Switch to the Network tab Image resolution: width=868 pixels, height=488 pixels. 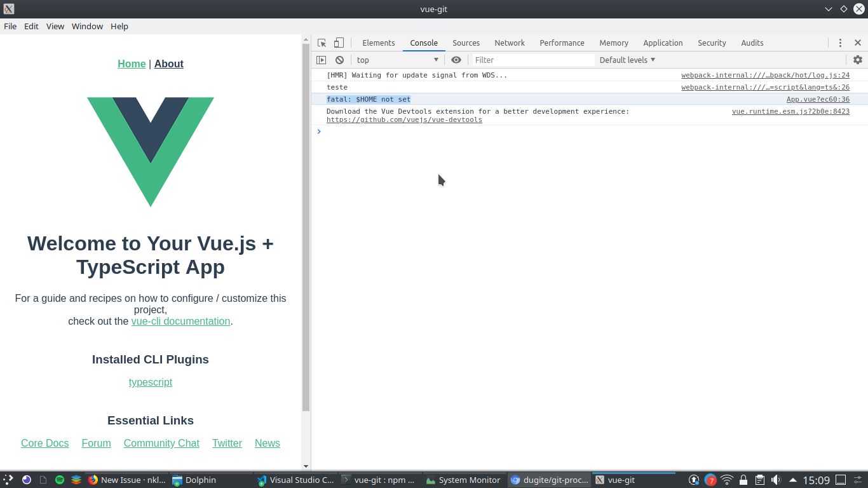[x=509, y=43]
